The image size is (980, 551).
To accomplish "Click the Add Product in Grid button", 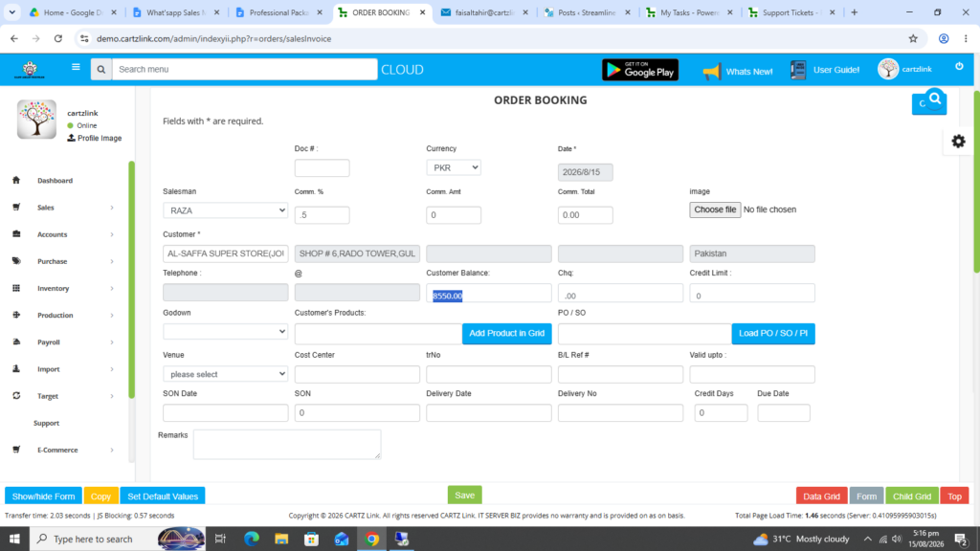I will [507, 333].
